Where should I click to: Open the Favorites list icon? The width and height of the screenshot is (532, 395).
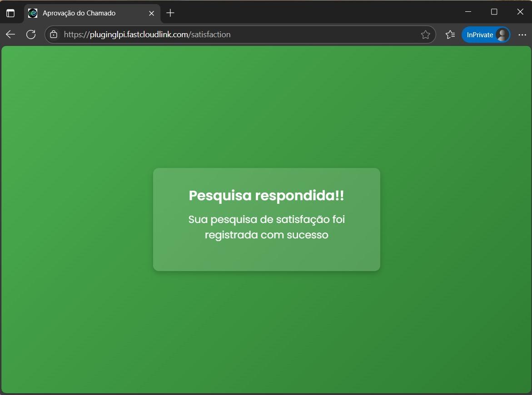(x=450, y=35)
